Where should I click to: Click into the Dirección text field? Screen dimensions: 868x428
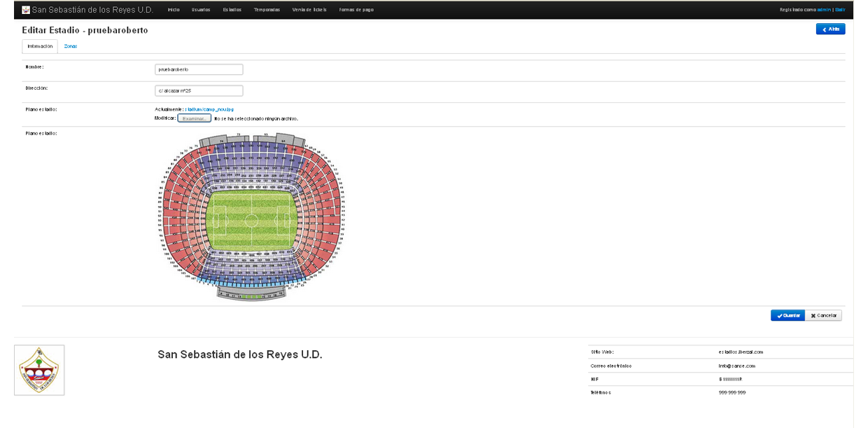199,90
